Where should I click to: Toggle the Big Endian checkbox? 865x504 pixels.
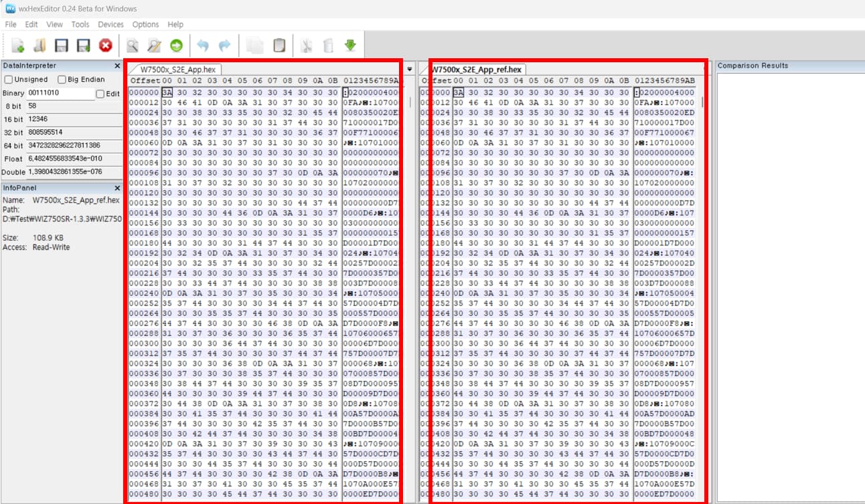(62, 80)
